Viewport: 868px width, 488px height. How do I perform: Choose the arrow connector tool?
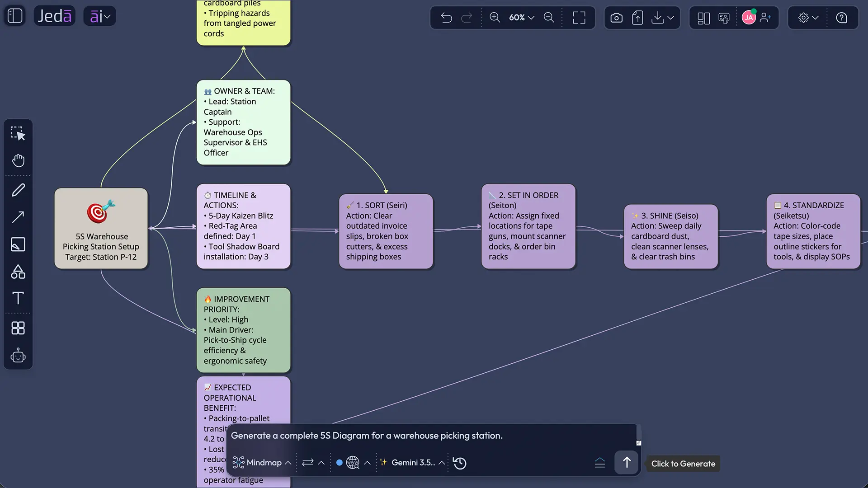18,217
